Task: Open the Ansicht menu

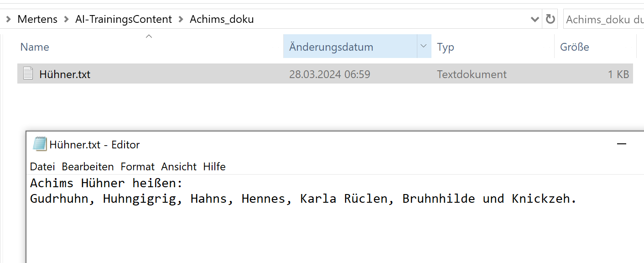Action: 179,167
